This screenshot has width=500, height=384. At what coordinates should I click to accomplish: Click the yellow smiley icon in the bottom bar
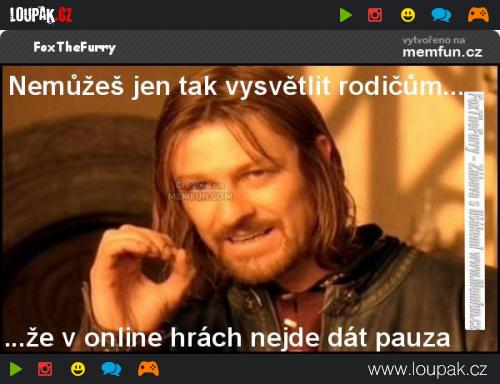pyautogui.click(x=78, y=369)
